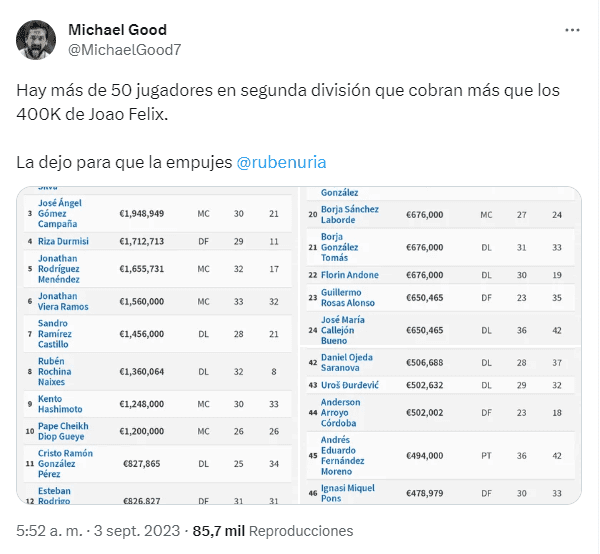Click Pape Cheikh Diop Gueye entry
Viewport: 600px width, 554px height.
(63, 433)
